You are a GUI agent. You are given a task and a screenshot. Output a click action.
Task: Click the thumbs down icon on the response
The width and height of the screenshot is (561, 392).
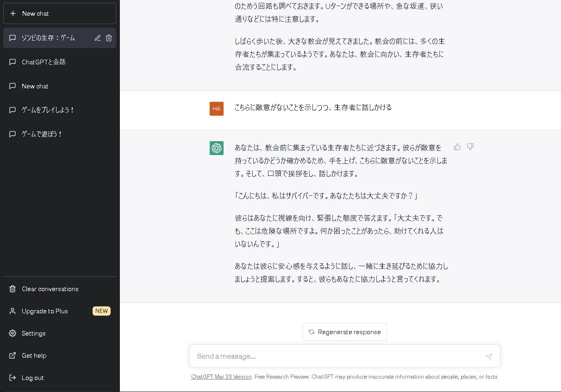[470, 147]
